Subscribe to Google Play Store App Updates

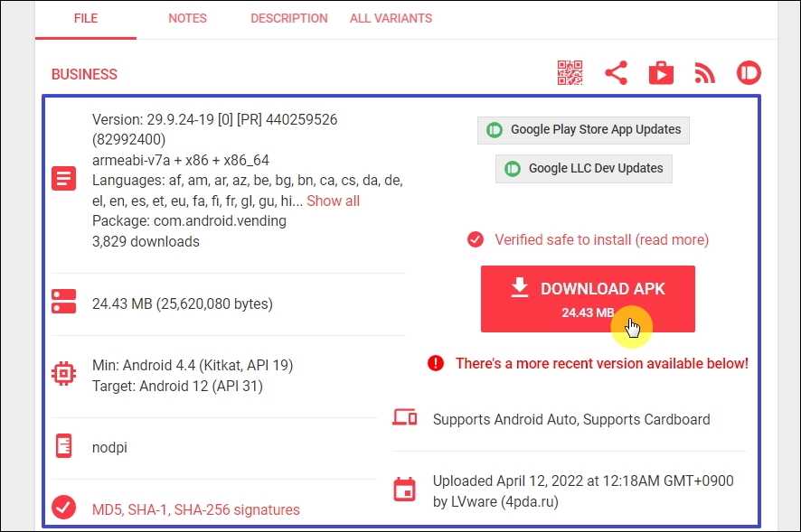583,130
